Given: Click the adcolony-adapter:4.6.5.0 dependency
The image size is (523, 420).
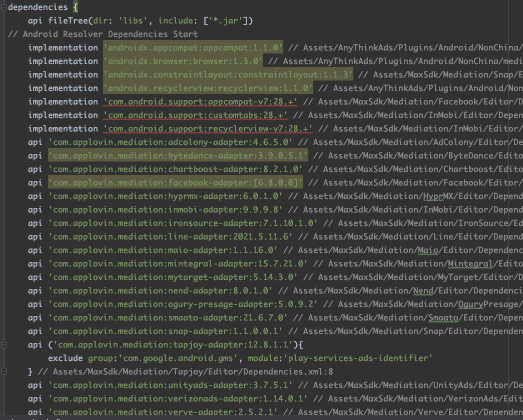Looking at the screenshot, I should pyautogui.click(x=171, y=142).
